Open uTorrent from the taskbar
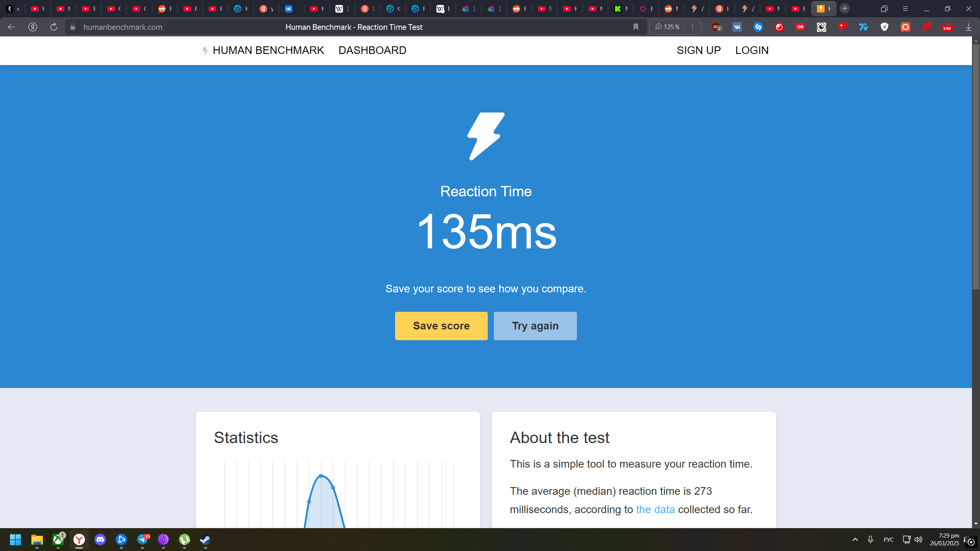 (184, 540)
